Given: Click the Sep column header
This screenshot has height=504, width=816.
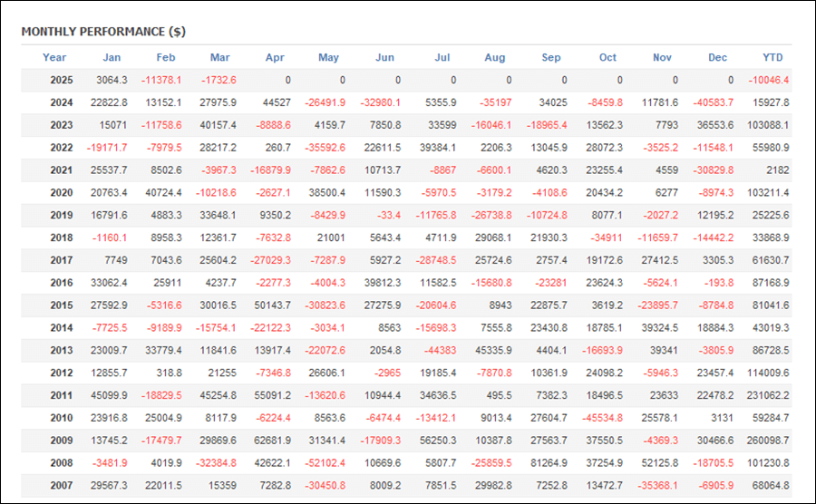Looking at the screenshot, I should click(x=551, y=58).
